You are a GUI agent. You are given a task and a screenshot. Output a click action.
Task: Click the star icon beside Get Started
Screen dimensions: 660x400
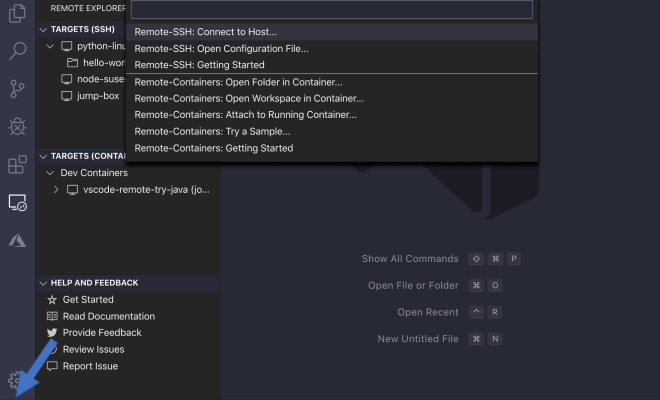(52, 300)
